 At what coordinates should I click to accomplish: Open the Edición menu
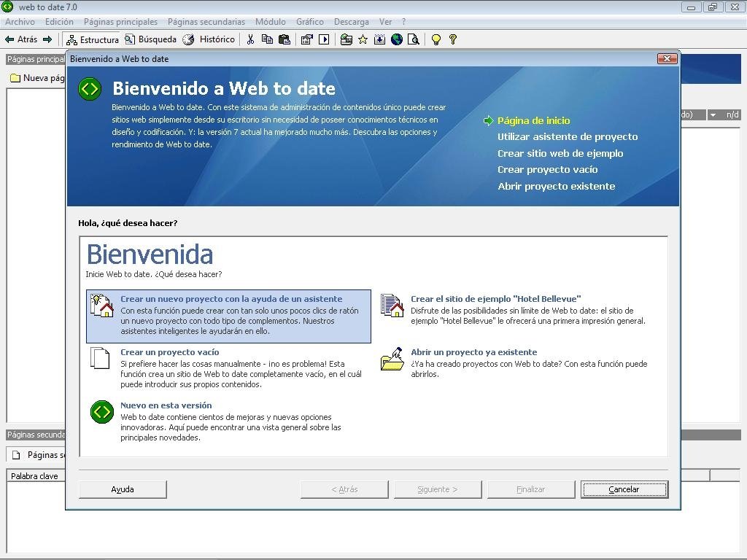click(x=59, y=22)
